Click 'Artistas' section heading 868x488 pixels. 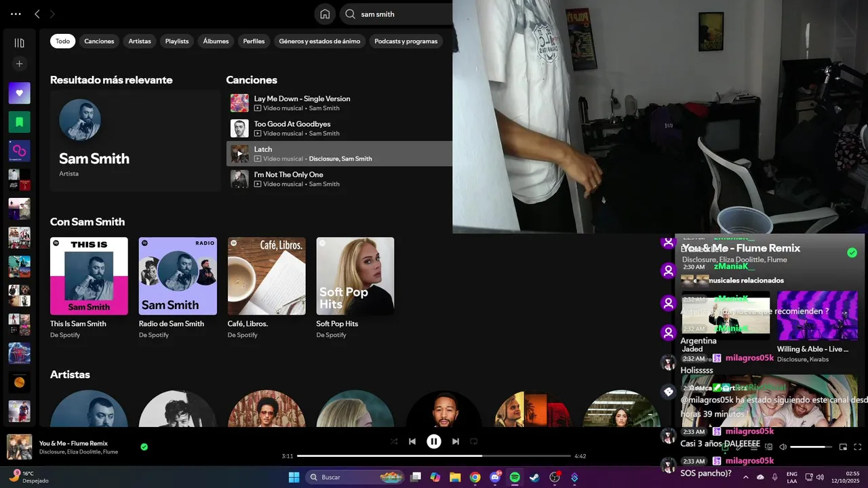pos(70,375)
